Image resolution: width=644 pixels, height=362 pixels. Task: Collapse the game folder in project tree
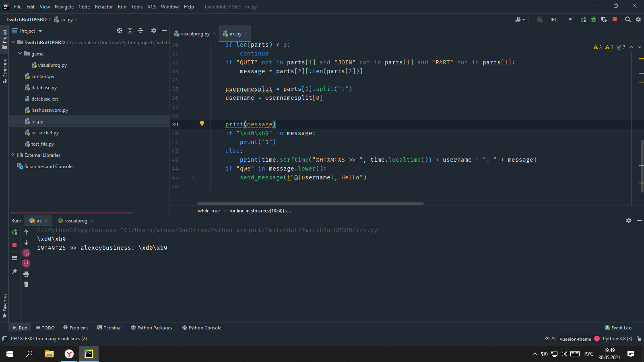click(20, 53)
